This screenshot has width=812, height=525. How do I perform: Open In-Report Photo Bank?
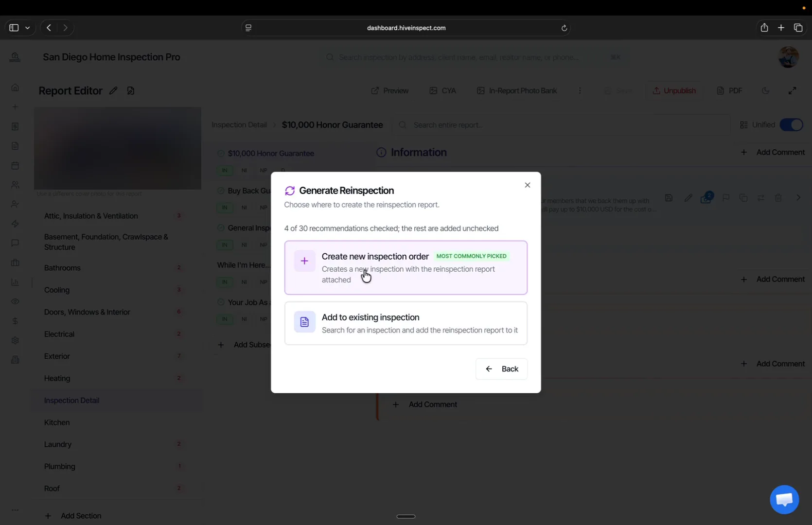tap(517, 91)
